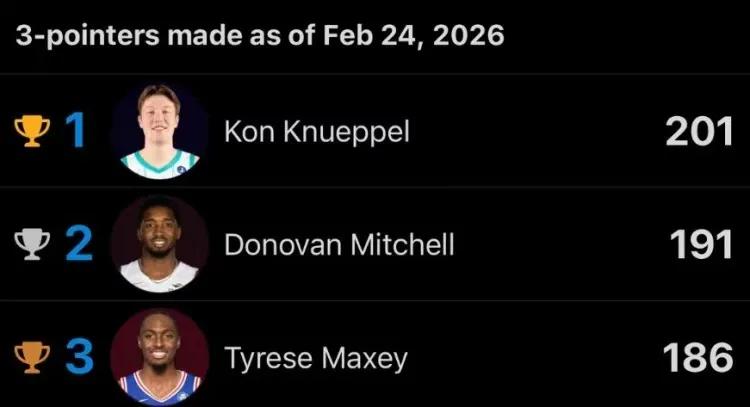Click the trophy icon beside rank 3

click(x=31, y=358)
